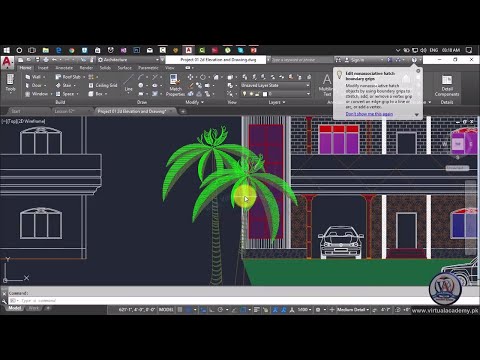Open File Explorer from the taskbar

click(x=45, y=50)
